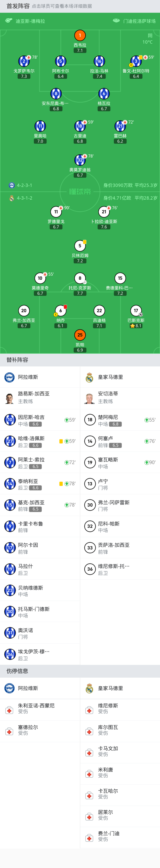
Task: Click the green substitution arrow for 楚阿梅尼
Action: 146,420
